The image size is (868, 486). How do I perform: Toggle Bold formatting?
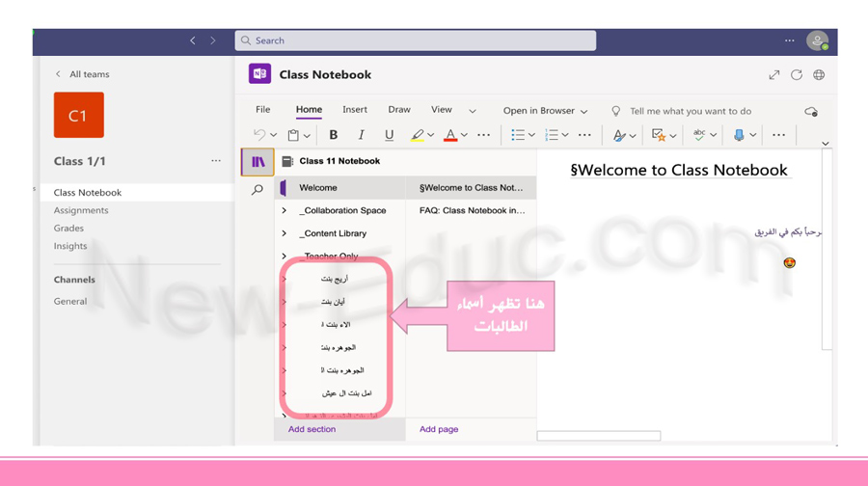pos(334,135)
